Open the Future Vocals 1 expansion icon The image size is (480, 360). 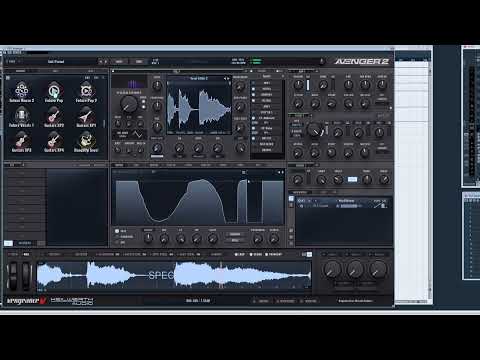[21, 116]
